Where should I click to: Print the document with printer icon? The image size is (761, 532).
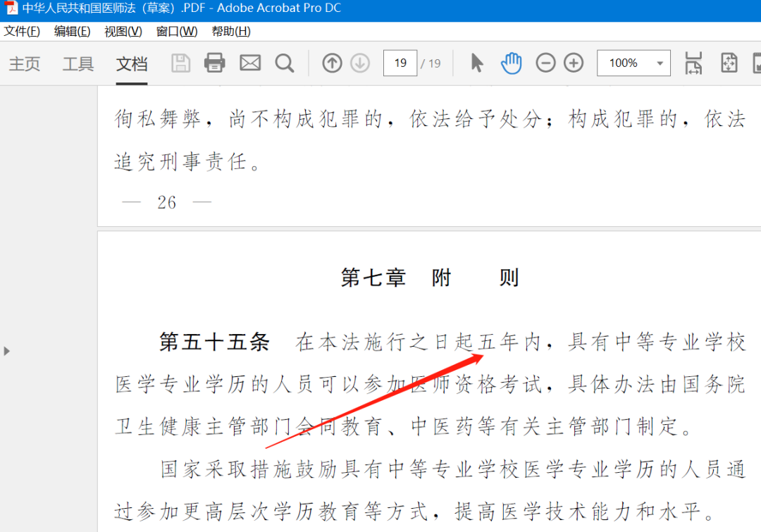tap(214, 63)
